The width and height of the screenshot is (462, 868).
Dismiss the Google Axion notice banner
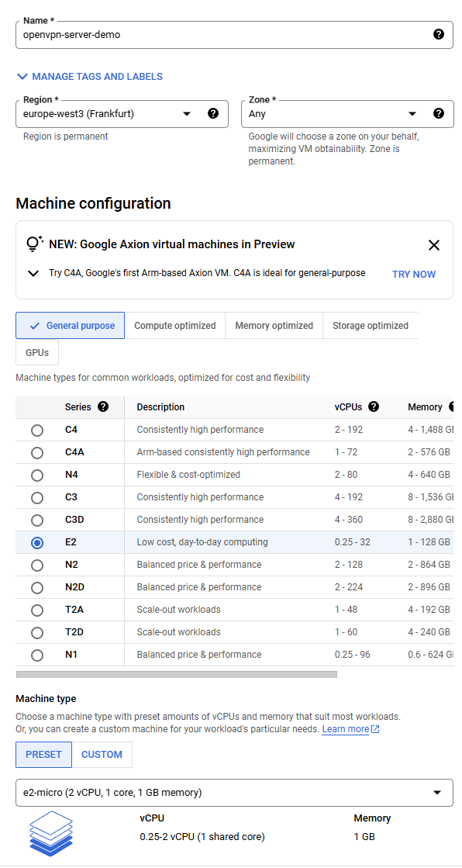434,245
